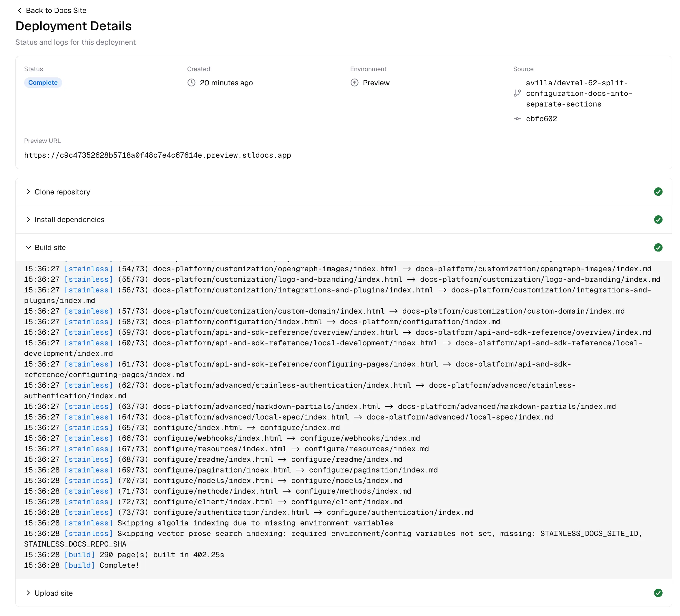Click the green checkmark on Build site step
The height and width of the screenshot is (616, 680).
coord(659,247)
